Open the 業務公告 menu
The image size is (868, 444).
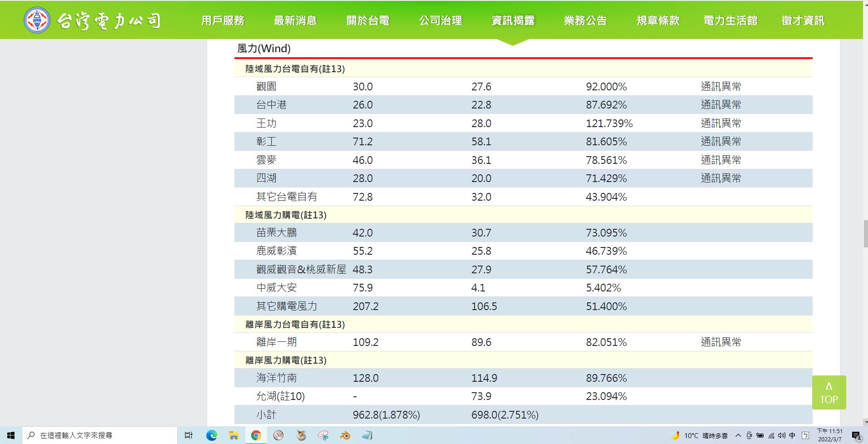585,20
